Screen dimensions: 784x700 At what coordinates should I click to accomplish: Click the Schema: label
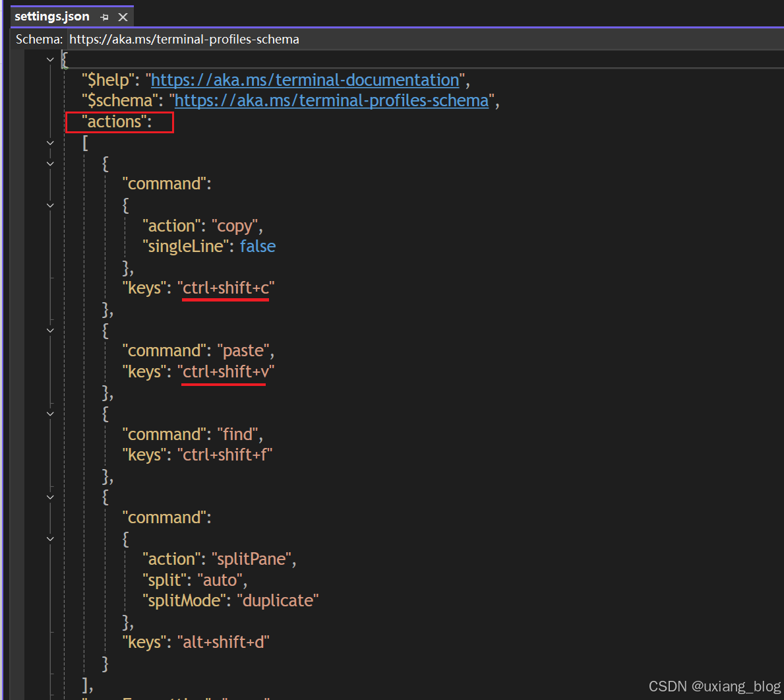click(x=39, y=39)
